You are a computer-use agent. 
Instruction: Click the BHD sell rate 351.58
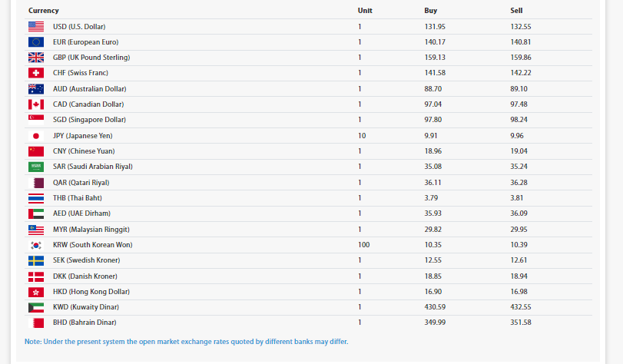pos(521,323)
